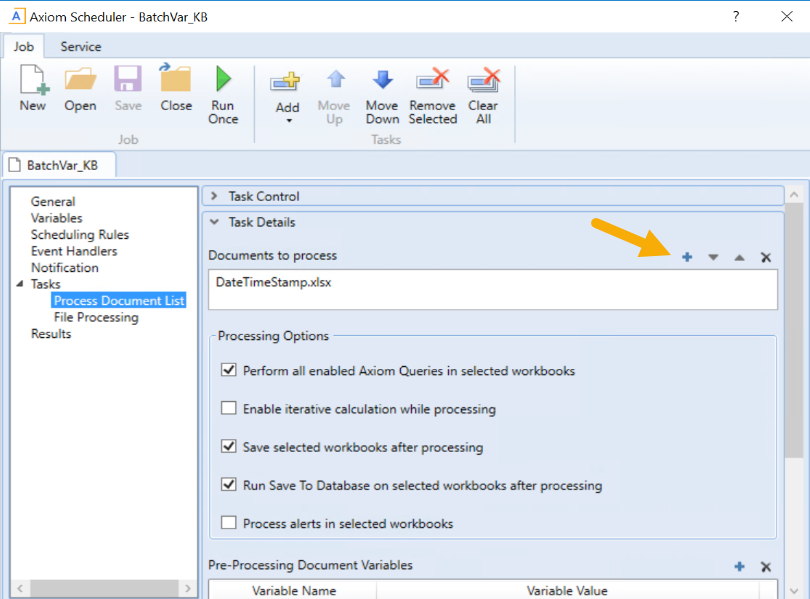Click the scroll down arrow of the vertical scrollbar
Image resolution: width=810 pixels, height=599 pixels.
[x=794, y=590]
